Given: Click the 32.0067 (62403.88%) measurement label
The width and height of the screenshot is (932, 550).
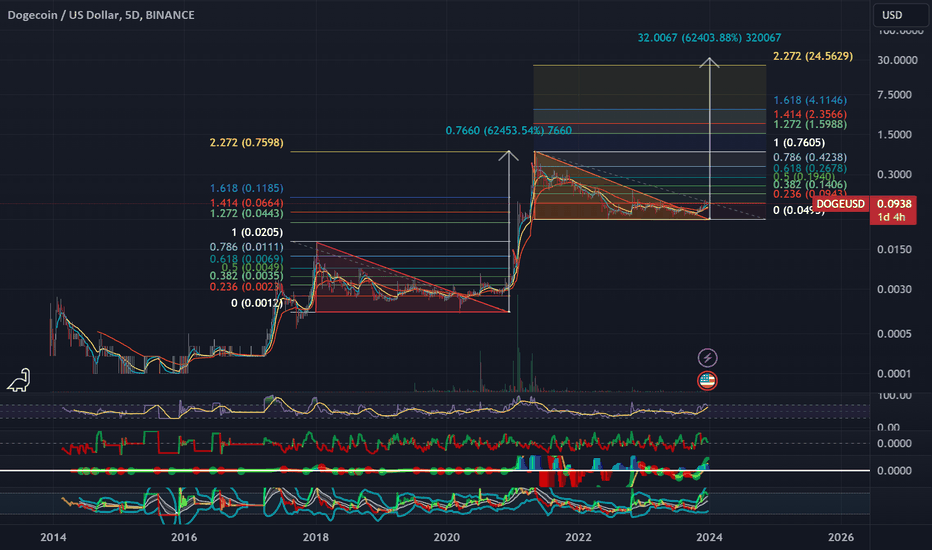Looking at the screenshot, I should (709, 38).
